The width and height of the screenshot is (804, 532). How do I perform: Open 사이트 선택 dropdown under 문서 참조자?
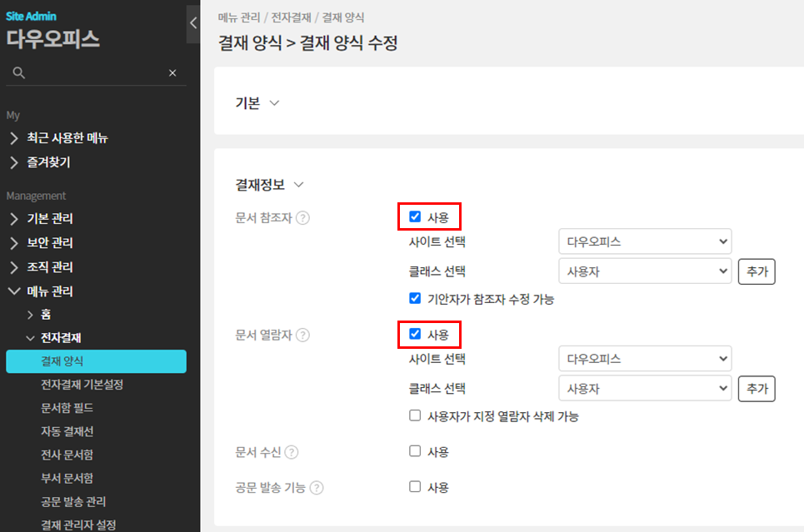point(645,242)
